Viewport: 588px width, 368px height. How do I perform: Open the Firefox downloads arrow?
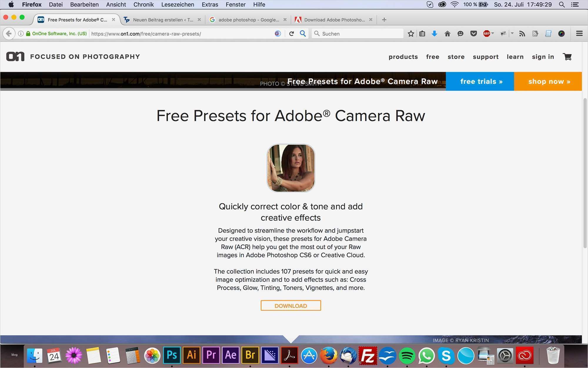point(434,34)
